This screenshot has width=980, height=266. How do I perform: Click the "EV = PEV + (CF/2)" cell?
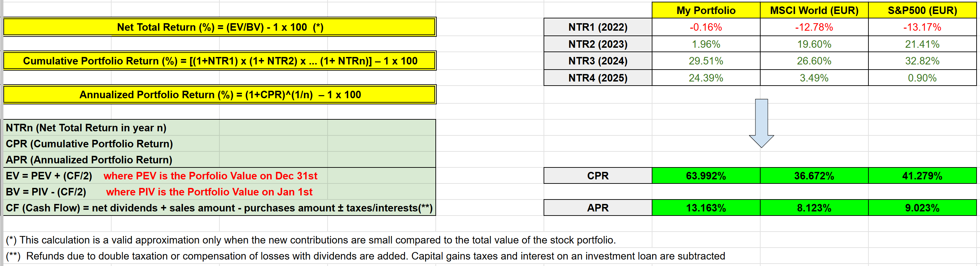[x=49, y=176]
